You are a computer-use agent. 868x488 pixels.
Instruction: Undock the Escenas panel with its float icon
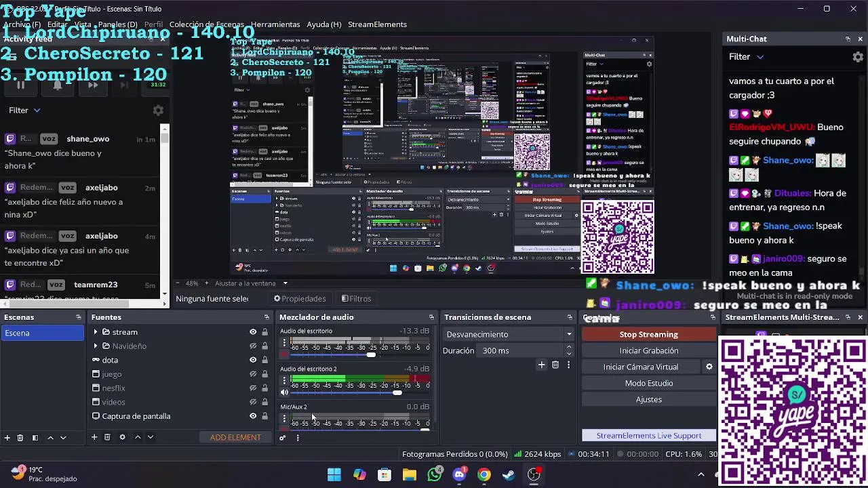tap(78, 317)
